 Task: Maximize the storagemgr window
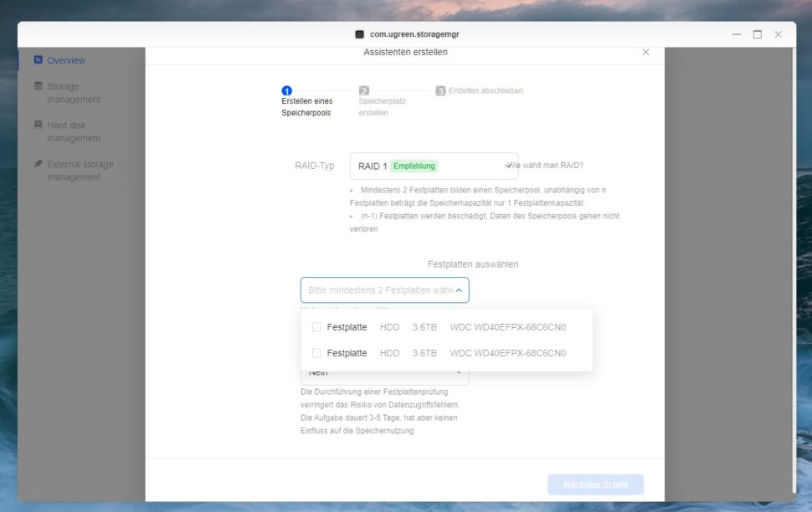tap(757, 34)
